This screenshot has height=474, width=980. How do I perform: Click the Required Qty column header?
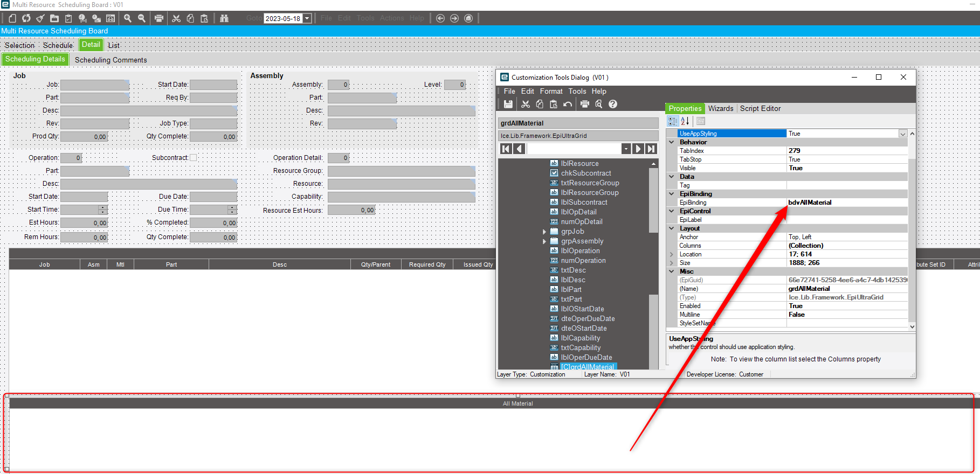[427, 264]
